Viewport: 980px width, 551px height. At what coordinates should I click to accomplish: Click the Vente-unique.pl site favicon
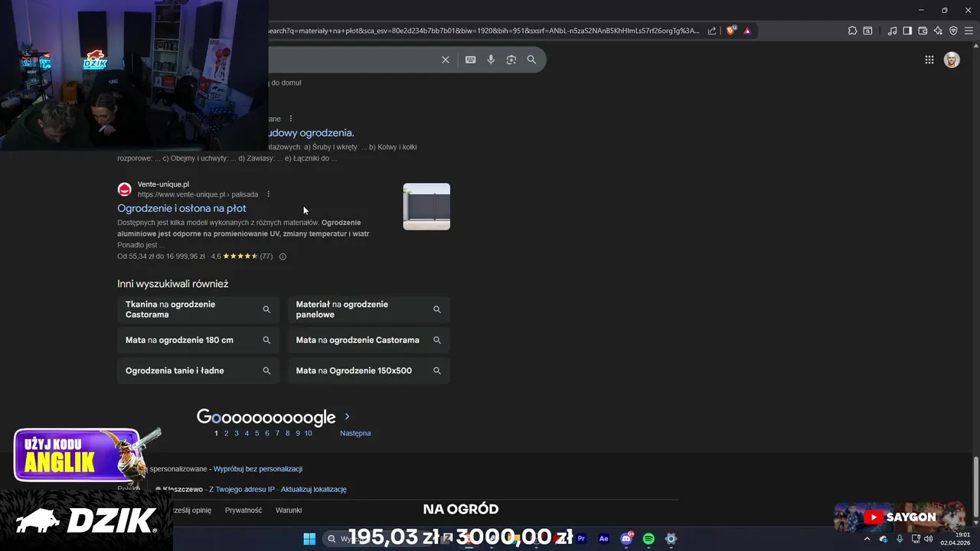click(124, 189)
